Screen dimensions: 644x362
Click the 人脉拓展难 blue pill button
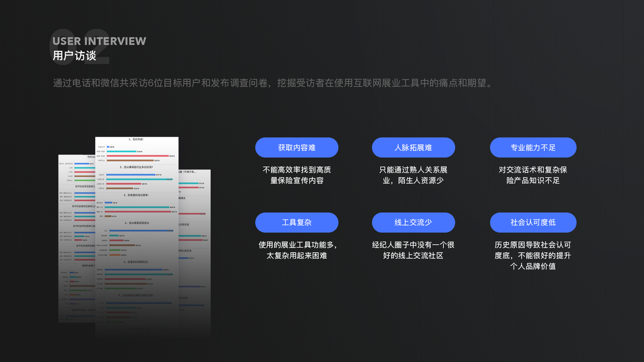click(x=413, y=147)
